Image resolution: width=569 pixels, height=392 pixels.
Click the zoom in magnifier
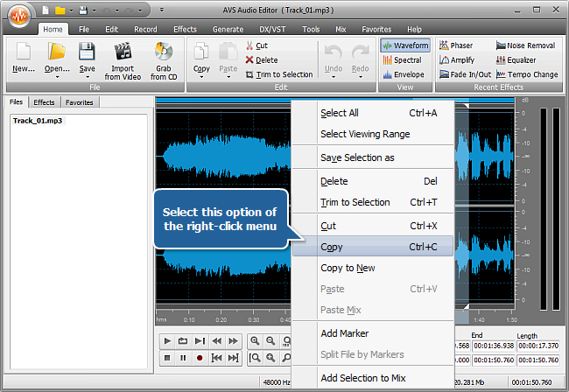tap(255, 341)
